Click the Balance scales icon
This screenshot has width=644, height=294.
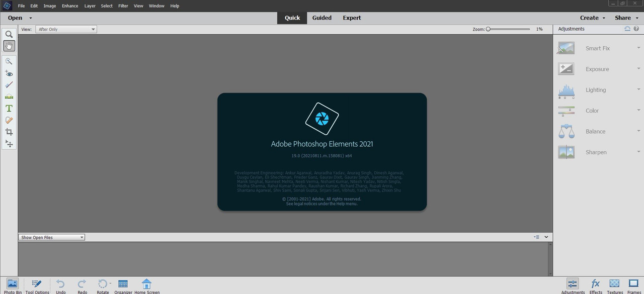point(566,131)
